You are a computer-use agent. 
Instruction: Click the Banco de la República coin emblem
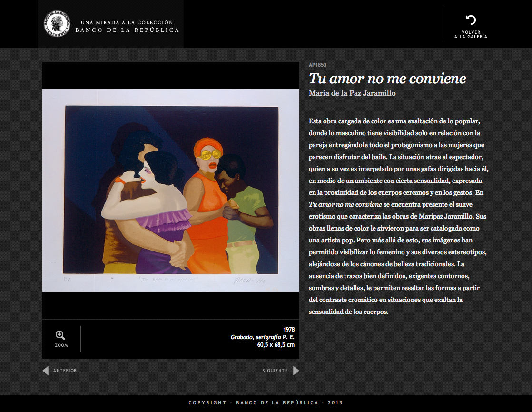tap(56, 24)
